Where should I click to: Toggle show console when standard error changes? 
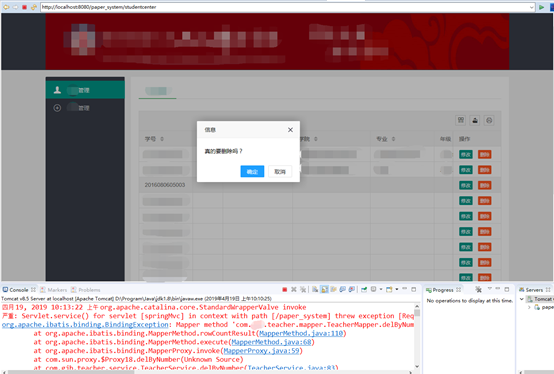pyautogui.click(x=352, y=290)
